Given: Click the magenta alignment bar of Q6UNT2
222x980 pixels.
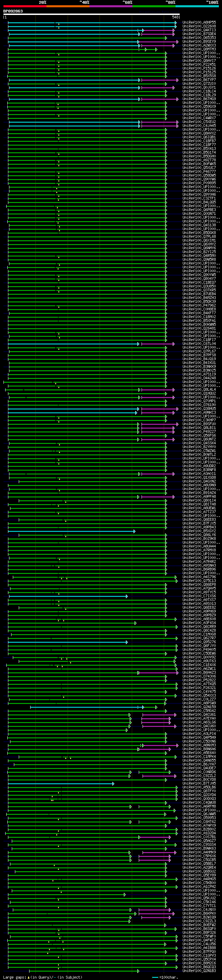Looking at the screenshot, I should 157,439.
